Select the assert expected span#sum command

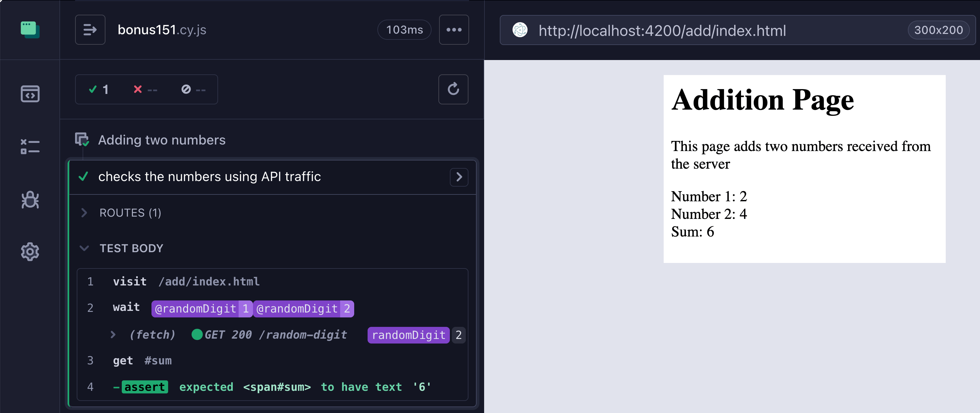272,387
